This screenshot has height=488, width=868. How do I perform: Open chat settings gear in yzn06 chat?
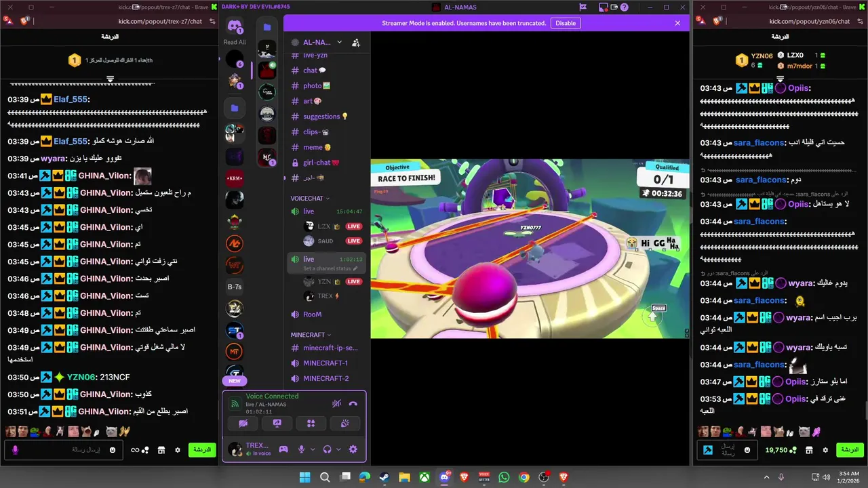825,450
